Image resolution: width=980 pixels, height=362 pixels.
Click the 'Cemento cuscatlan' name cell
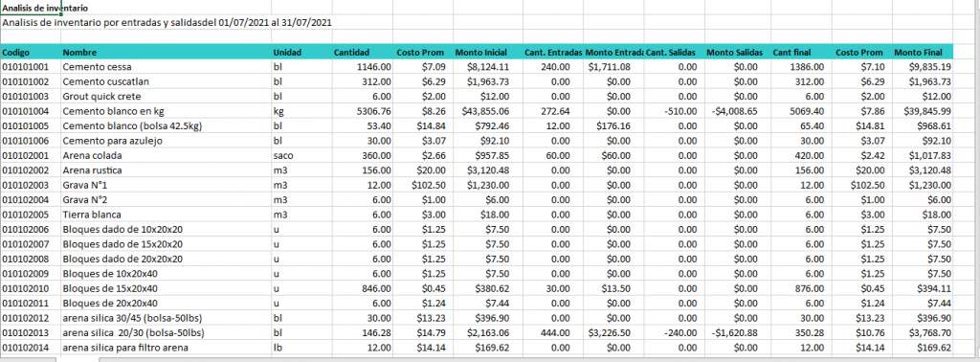pos(166,82)
